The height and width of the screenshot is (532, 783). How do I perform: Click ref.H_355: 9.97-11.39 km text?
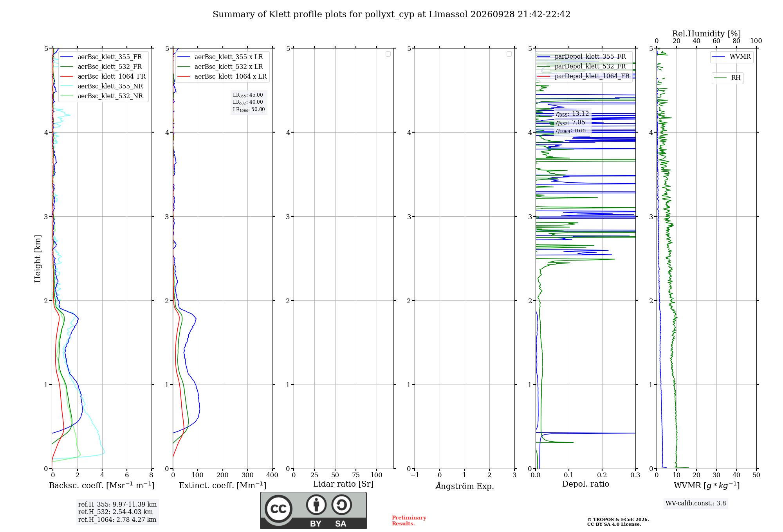(x=117, y=505)
